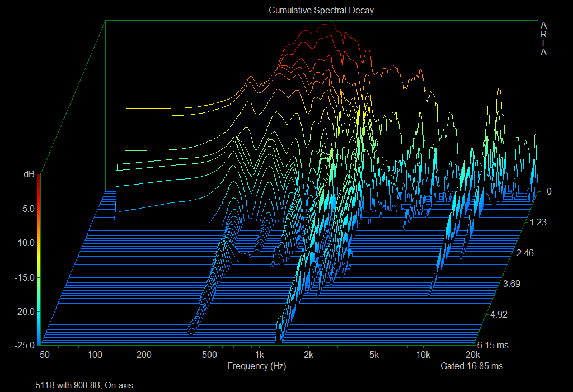Click the 5k frequency tick label
This screenshot has width=573, height=392.
[374, 355]
